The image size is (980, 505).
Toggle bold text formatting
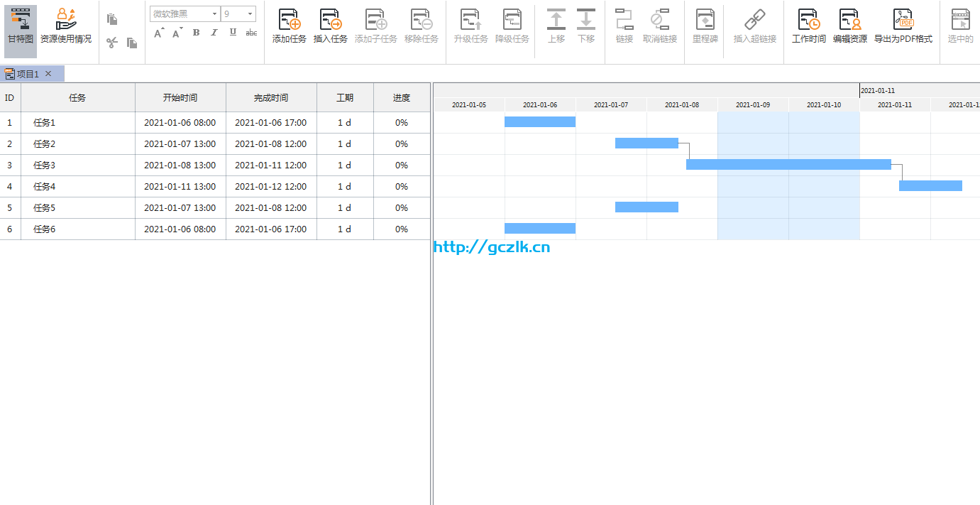[x=196, y=33]
